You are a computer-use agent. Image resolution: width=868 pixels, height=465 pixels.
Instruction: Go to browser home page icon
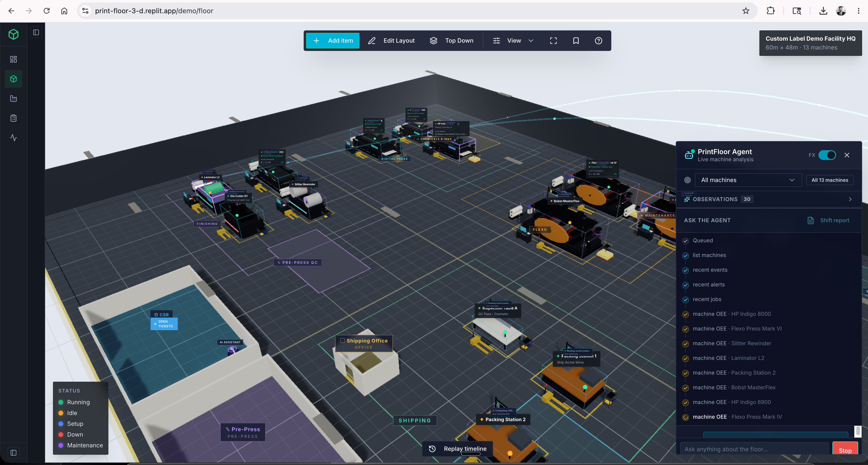point(64,11)
